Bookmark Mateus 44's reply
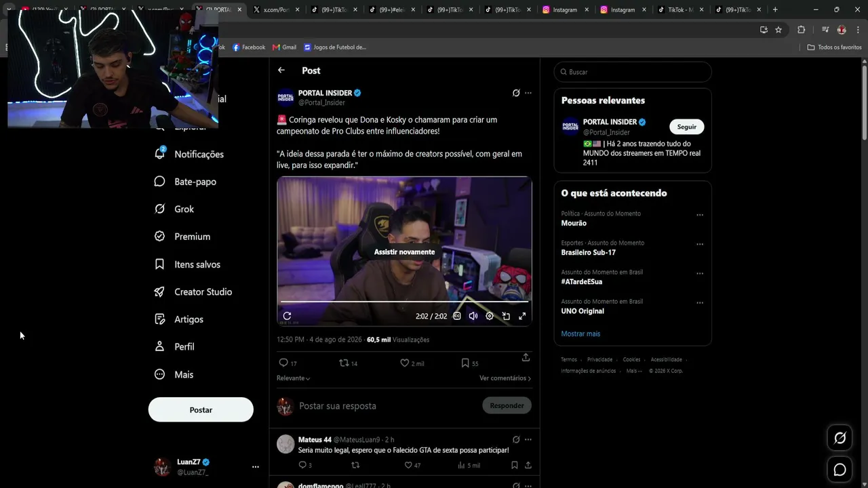This screenshot has width=868, height=488. pyautogui.click(x=514, y=465)
